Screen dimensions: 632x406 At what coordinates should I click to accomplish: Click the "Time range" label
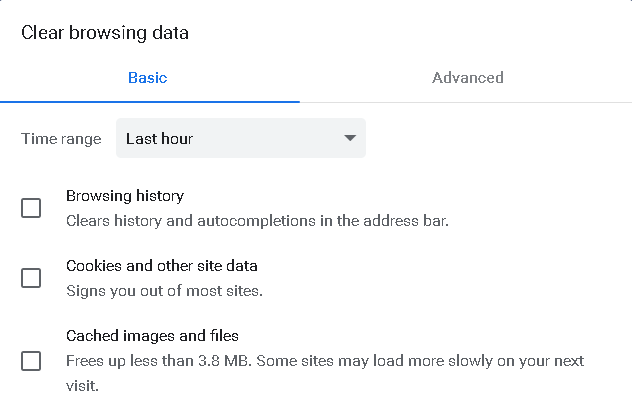click(x=61, y=138)
